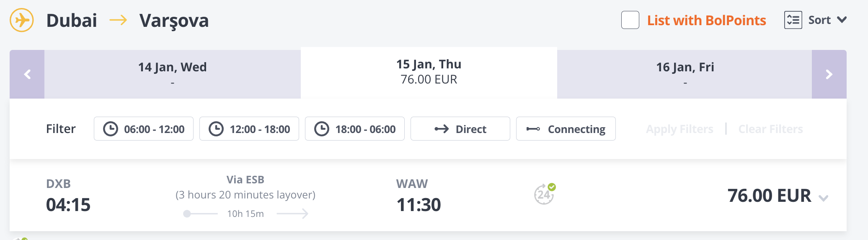The height and width of the screenshot is (240, 868).
Task: Click Clear Filters
Action: (x=770, y=129)
